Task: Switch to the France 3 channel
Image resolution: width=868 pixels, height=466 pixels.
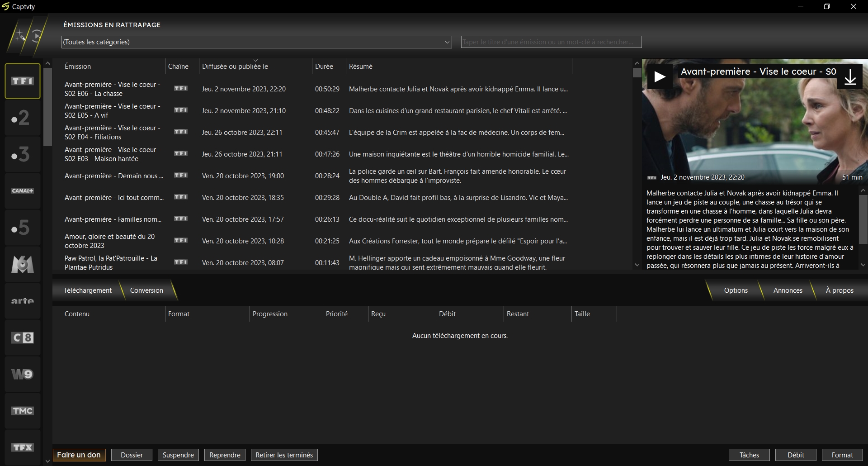Action: pos(23,154)
